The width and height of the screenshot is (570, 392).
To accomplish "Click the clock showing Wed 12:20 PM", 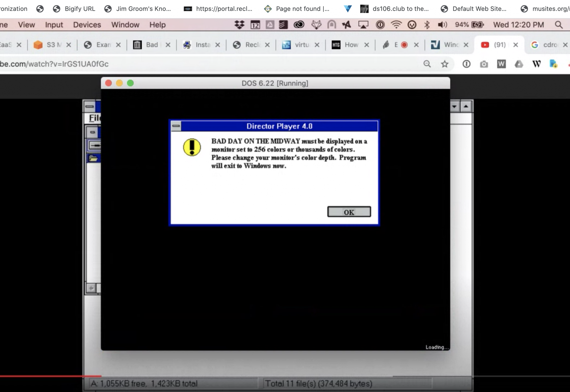I will point(519,25).
